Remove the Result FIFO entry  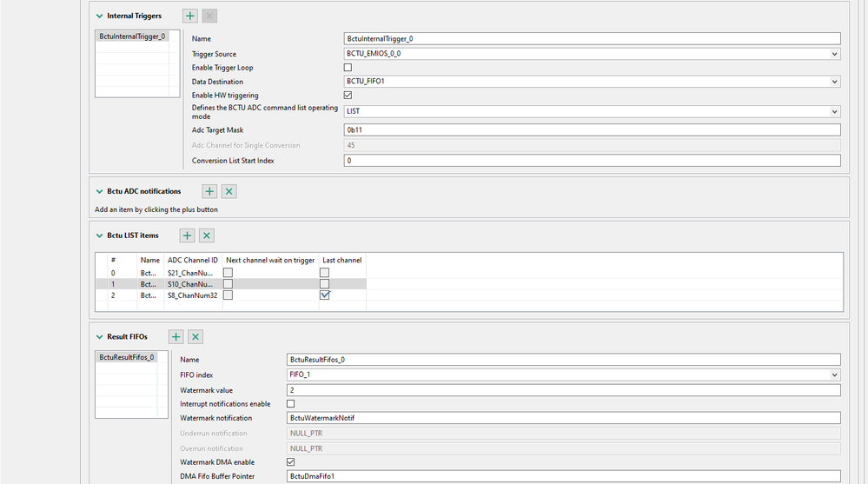click(x=195, y=336)
